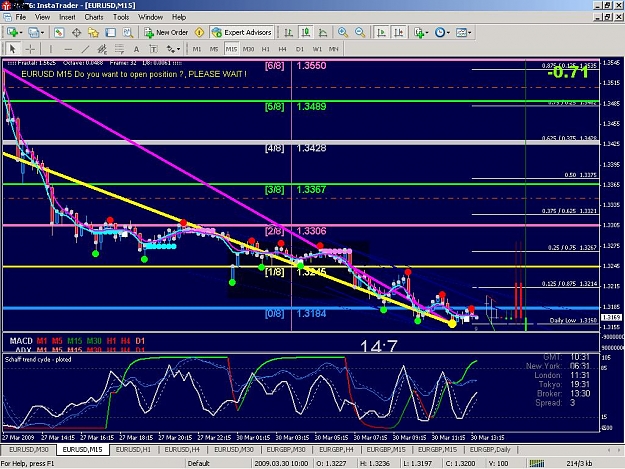The image size is (625, 469).
Task: Open the Indicators list icon
Action: pos(418,33)
